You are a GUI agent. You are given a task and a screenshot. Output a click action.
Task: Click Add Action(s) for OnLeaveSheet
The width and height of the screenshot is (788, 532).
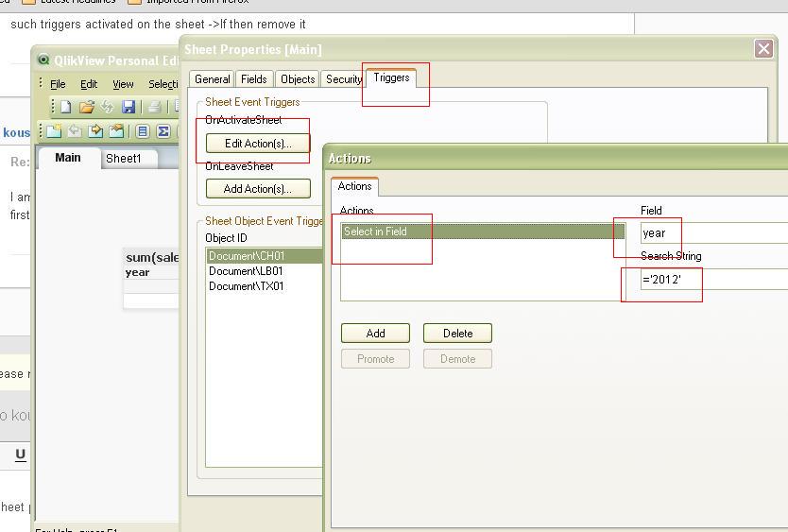[258, 189]
